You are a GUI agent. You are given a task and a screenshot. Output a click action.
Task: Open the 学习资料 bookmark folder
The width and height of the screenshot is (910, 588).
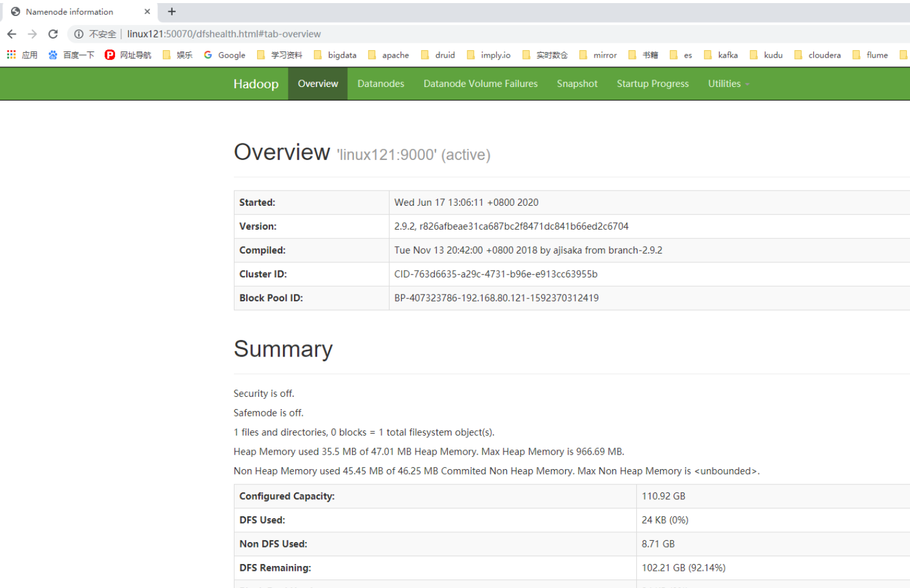(x=280, y=55)
